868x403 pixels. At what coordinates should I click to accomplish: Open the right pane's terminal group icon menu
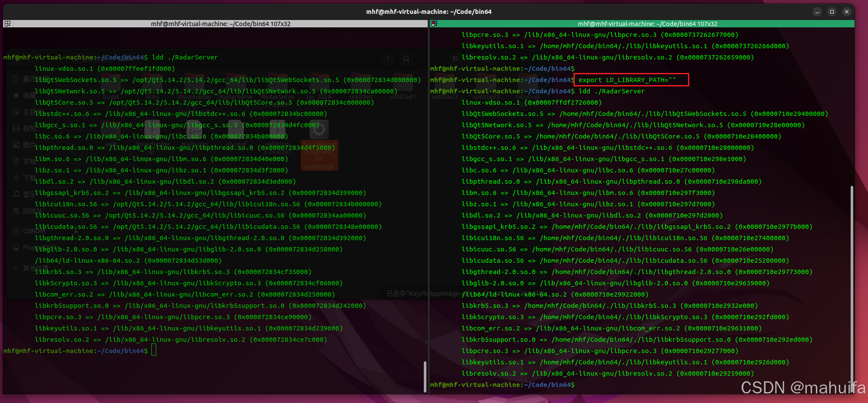(x=434, y=24)
